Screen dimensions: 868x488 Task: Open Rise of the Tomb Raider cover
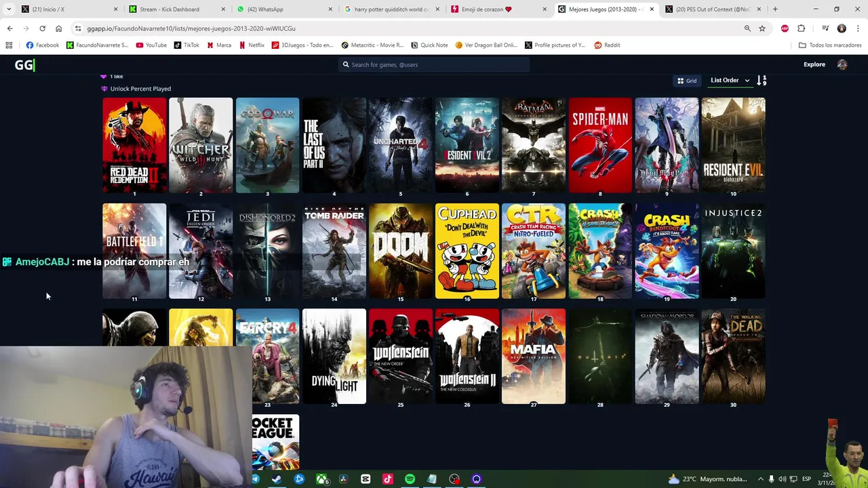[x=334, y=251]
